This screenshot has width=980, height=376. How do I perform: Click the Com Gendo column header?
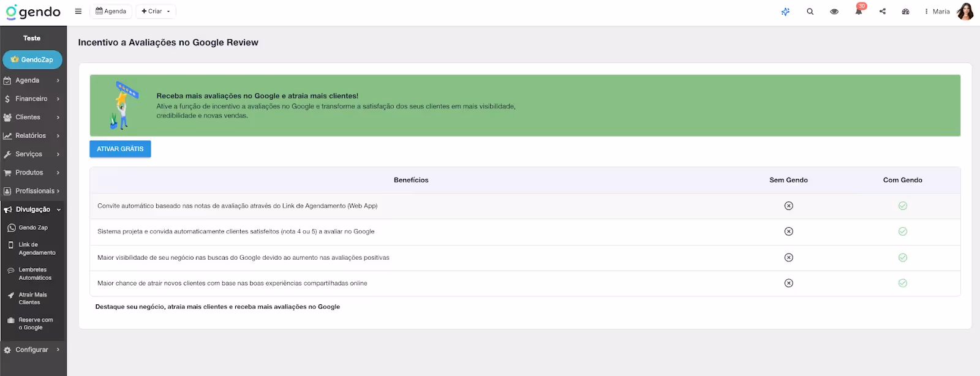pyautogui.click(x=902, y=180)
